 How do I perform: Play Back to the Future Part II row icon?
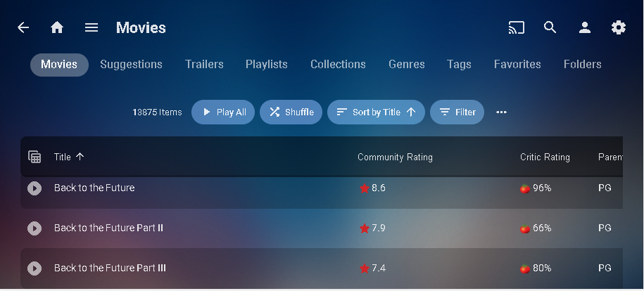click(x=34, y=228)
